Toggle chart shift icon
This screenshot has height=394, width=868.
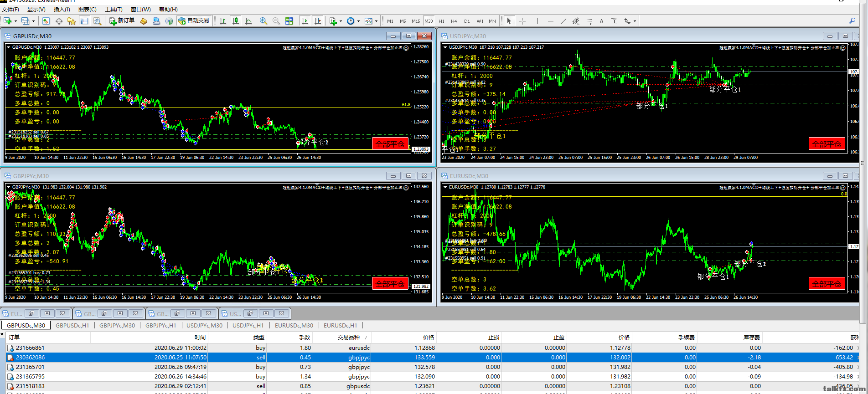click(318, 21)
